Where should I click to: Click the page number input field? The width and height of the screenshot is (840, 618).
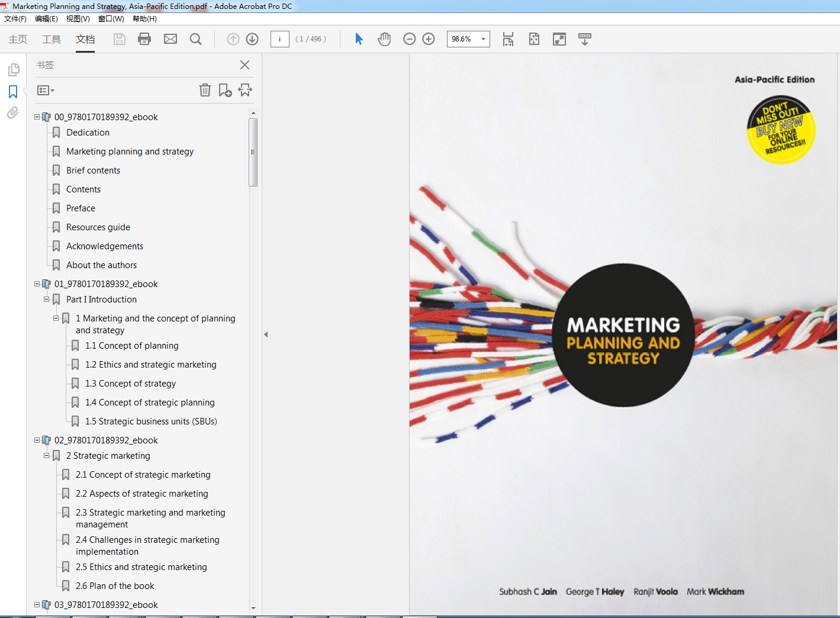tap(279, 39)
